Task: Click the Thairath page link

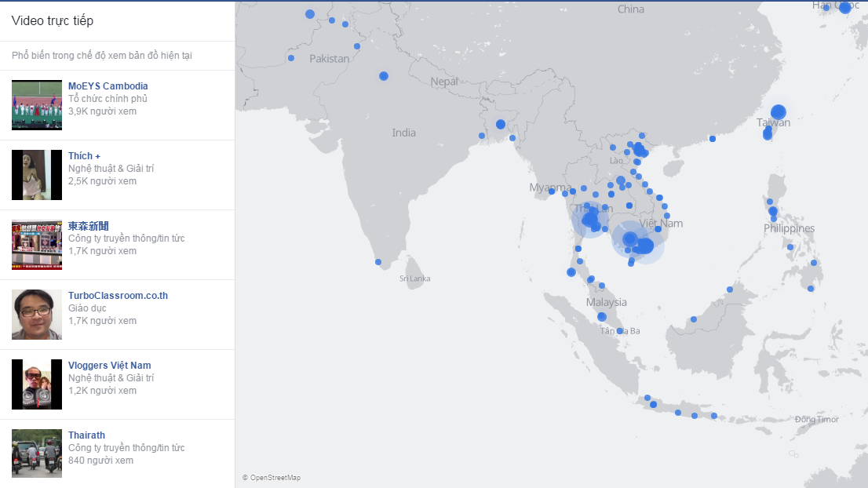Action: tap(86, 435)
